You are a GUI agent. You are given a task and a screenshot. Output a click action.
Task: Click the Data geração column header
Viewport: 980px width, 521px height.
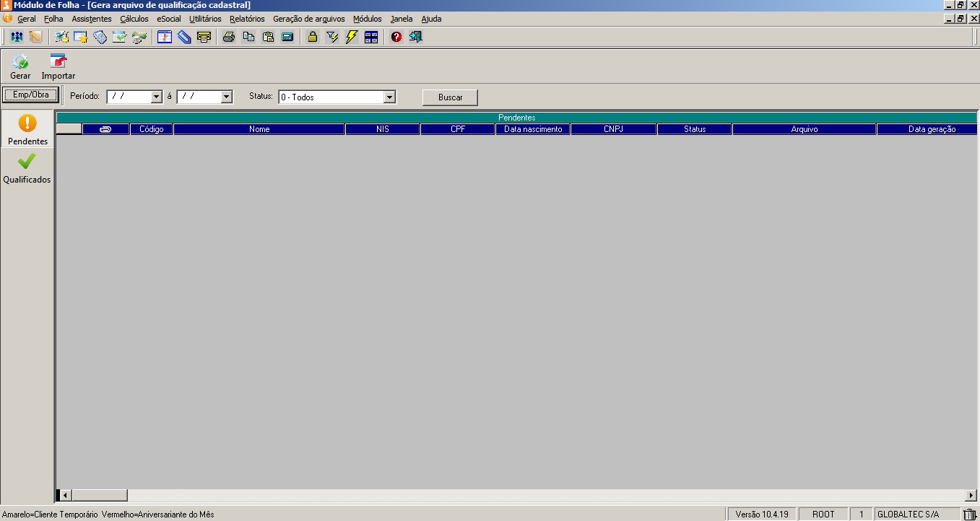(x=927, y=129)
